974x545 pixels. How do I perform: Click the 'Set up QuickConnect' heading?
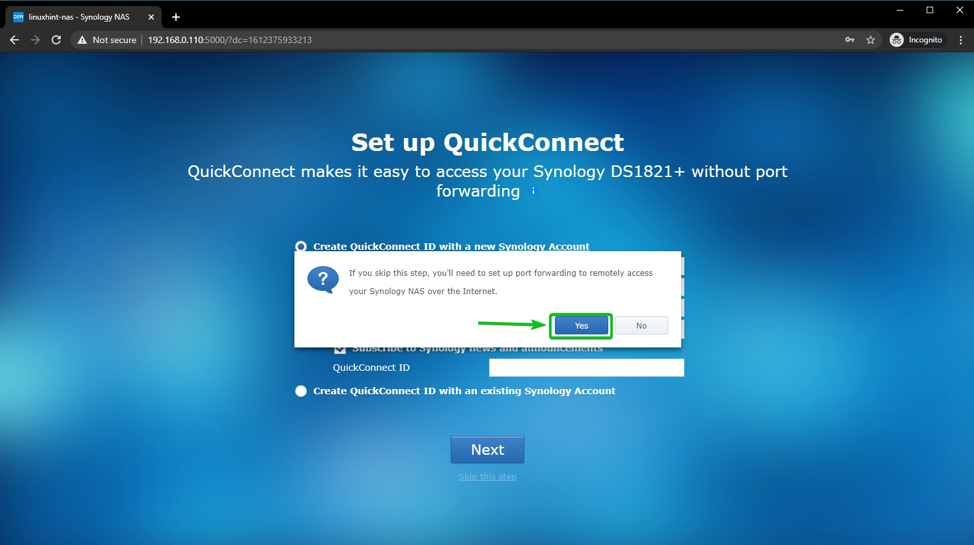(488, 142)
